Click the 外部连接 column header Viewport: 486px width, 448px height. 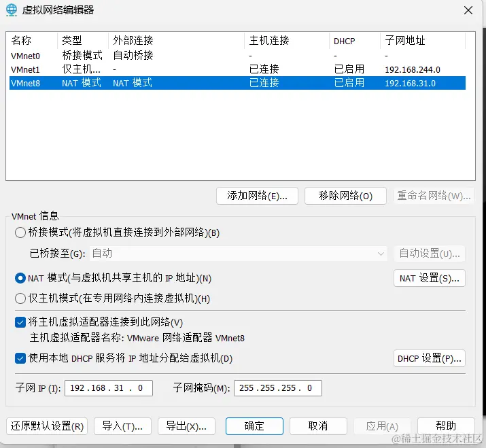click(x=176, y=41)
